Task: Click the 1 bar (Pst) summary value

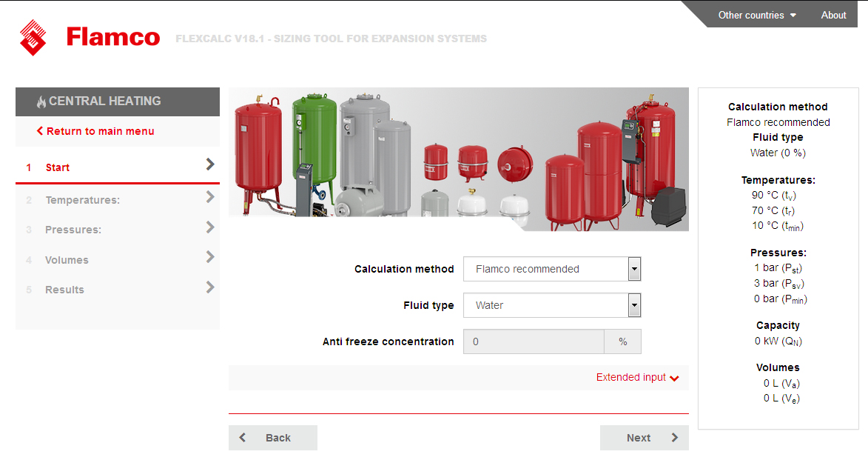Action: pos(778,268)
